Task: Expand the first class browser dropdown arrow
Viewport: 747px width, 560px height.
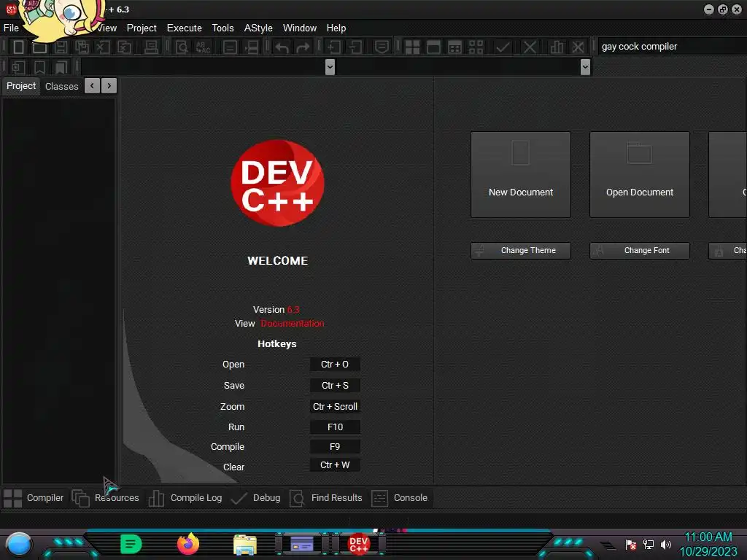Action: coord(330,67)
